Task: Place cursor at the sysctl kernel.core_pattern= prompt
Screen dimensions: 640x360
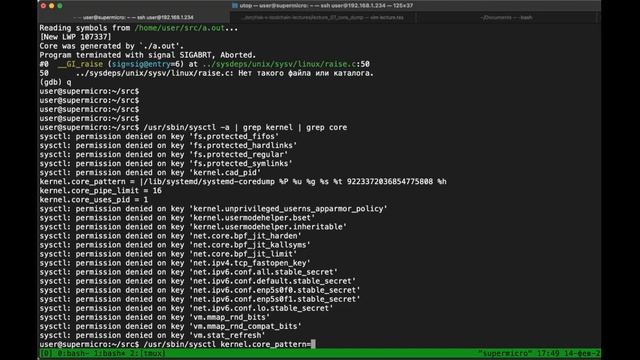Action: click(x=313, y=344)
